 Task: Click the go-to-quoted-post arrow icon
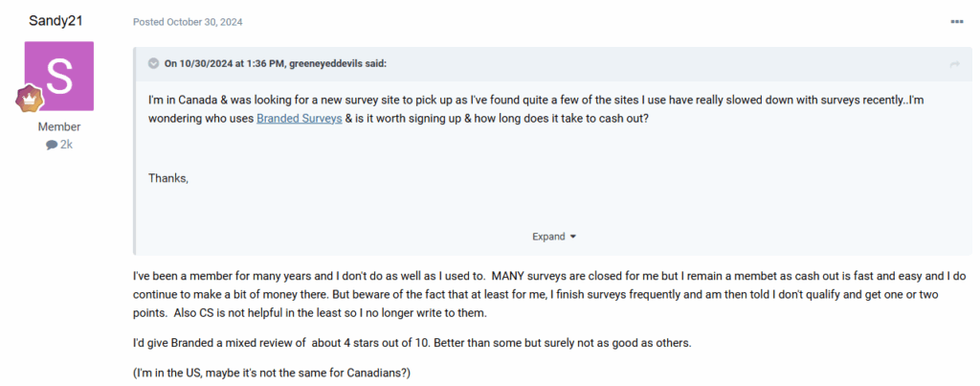click(x=954, y=64)
